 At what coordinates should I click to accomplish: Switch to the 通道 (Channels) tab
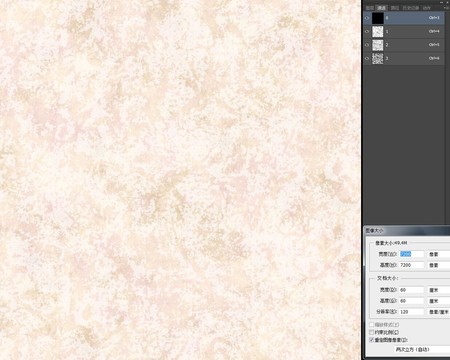coord(382,8)
